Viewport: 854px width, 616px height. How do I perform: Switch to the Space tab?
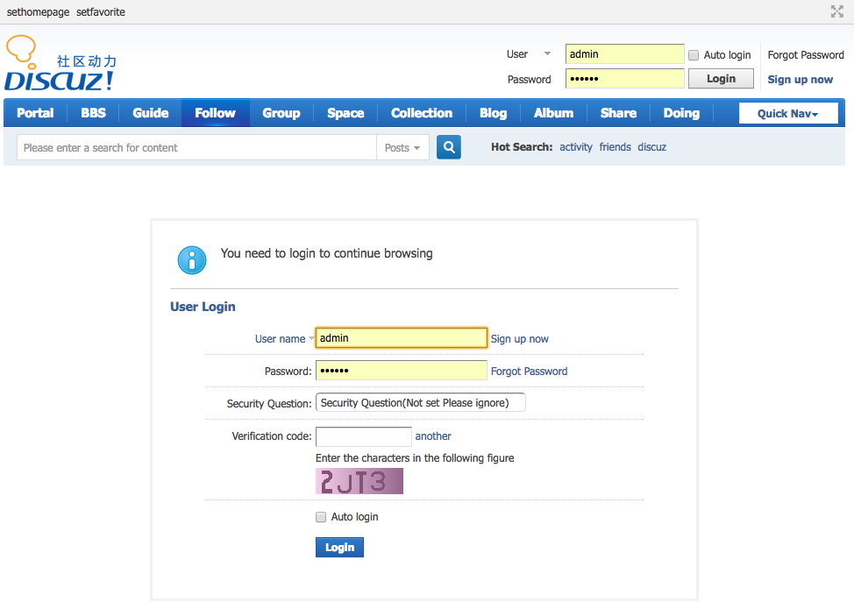345,113
